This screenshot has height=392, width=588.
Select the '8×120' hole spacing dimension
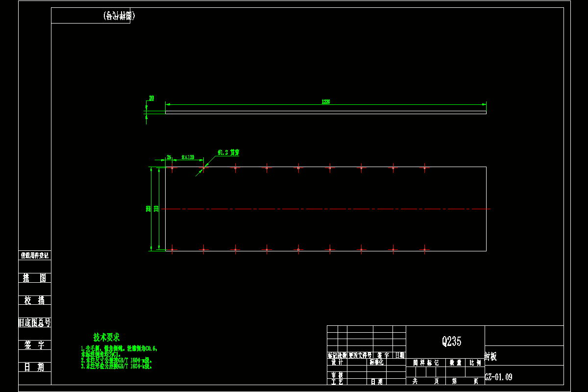tap(188, 157)
